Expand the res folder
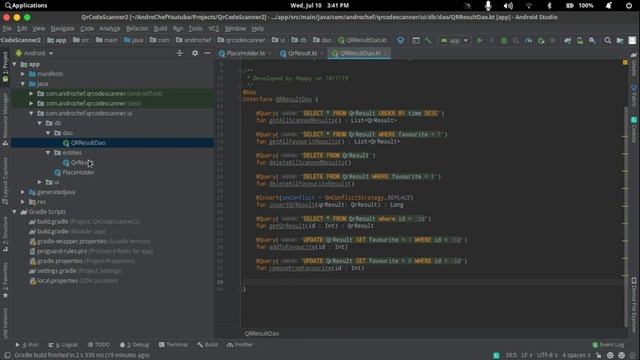This screenshot has width=640, height=360. click(x=23, y=202)
